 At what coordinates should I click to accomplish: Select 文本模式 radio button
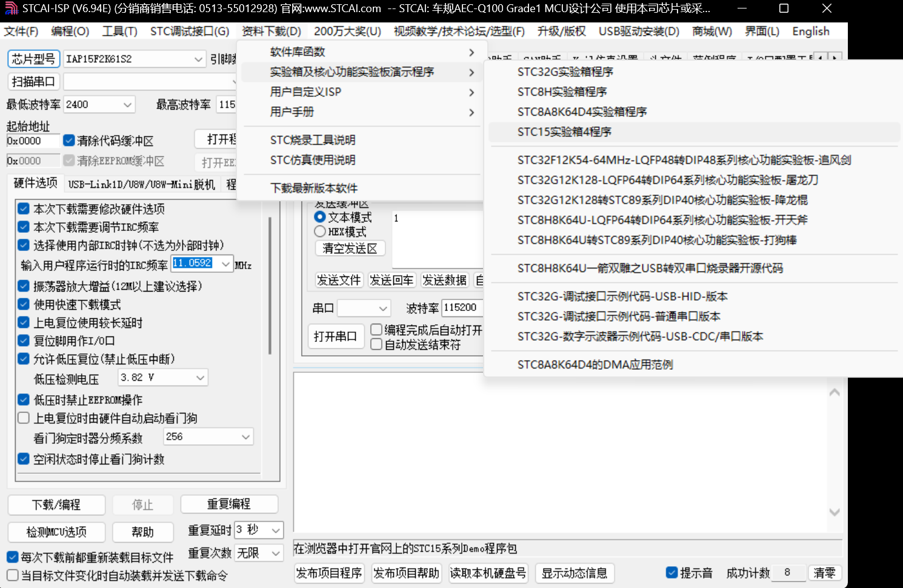point(320,216)
